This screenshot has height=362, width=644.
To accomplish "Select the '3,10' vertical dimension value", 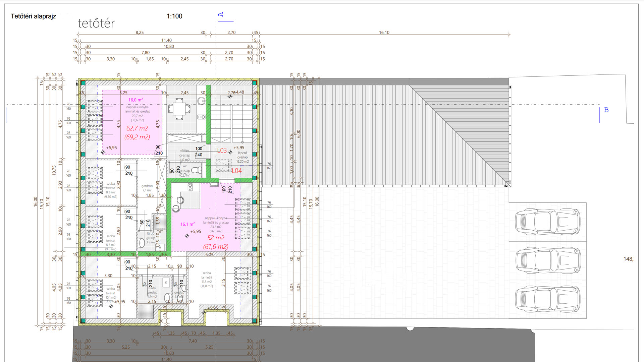I will point(291,111).
